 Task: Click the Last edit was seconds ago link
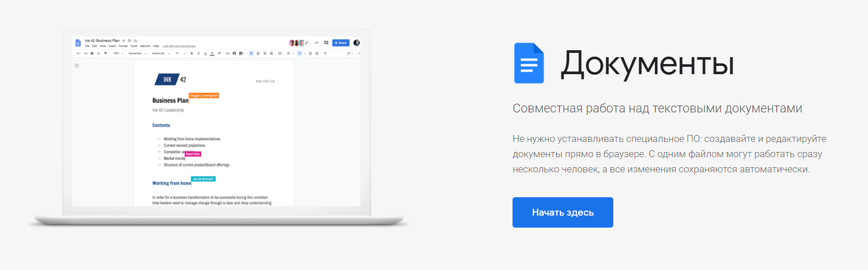coord(179,46)
